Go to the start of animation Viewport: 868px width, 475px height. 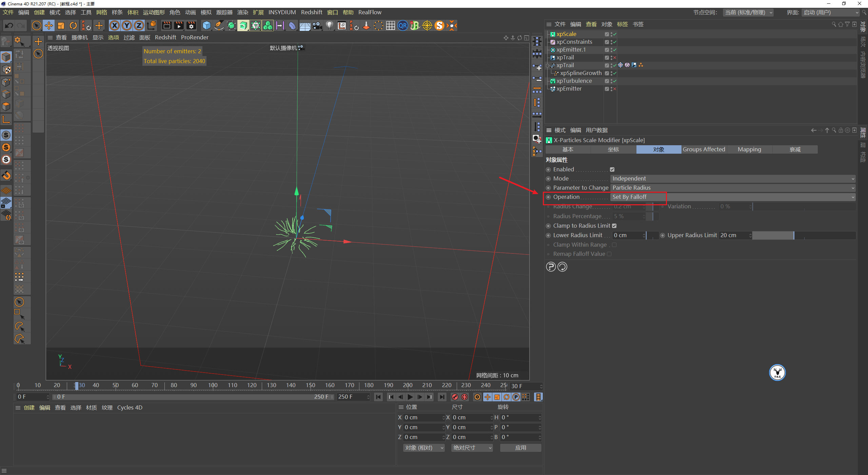point(379,397)
